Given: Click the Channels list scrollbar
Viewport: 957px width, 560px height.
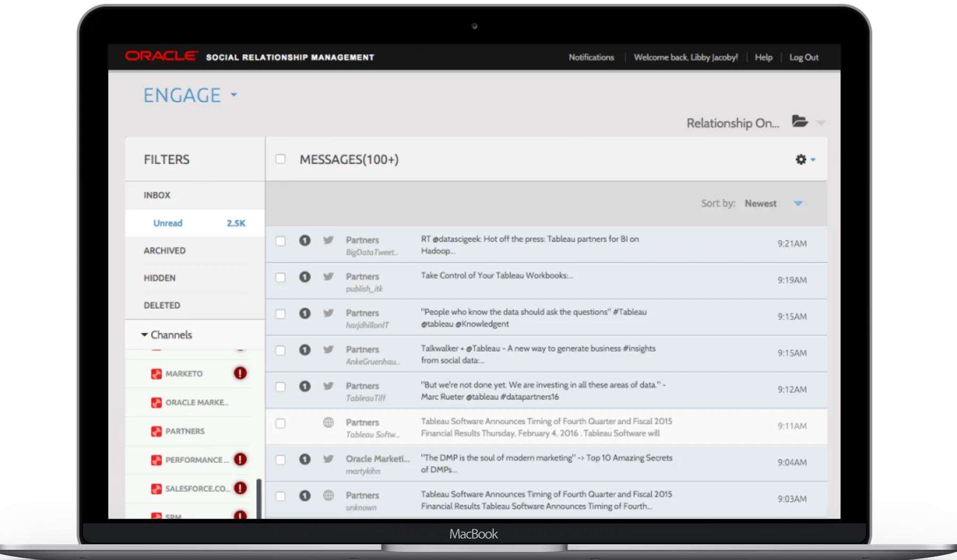Looking at the screenshot, I should (259, 498).
